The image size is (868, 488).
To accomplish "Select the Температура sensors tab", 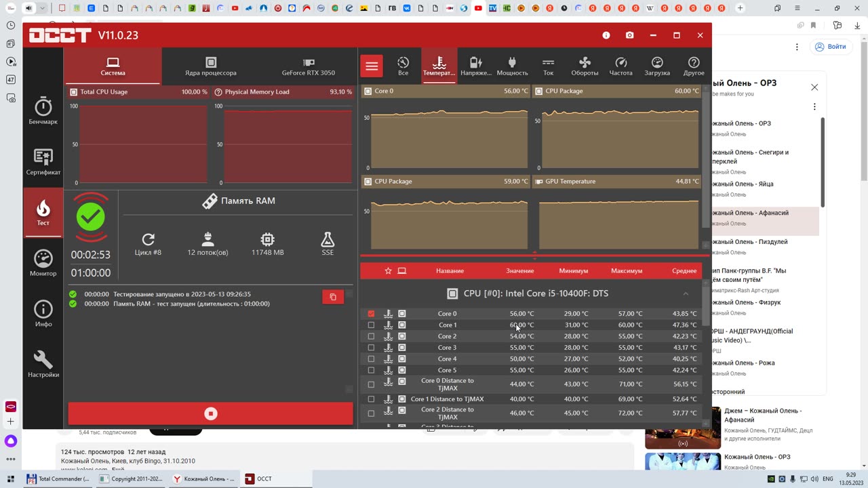I will tap(439, 66).
